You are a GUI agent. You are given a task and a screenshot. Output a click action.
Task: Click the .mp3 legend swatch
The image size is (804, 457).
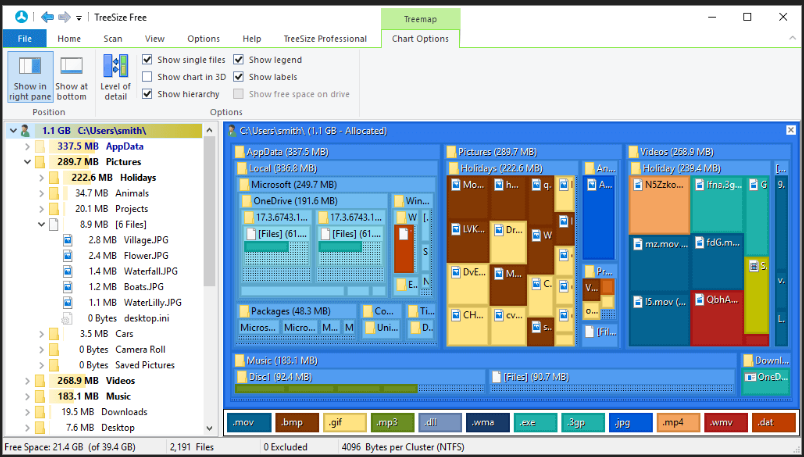[x=392, y=423]
